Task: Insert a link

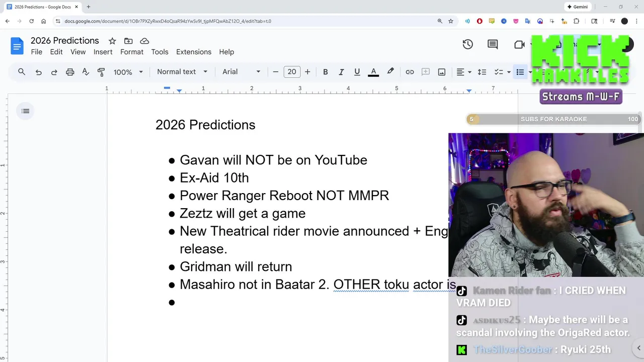Action: coord(410,72)
